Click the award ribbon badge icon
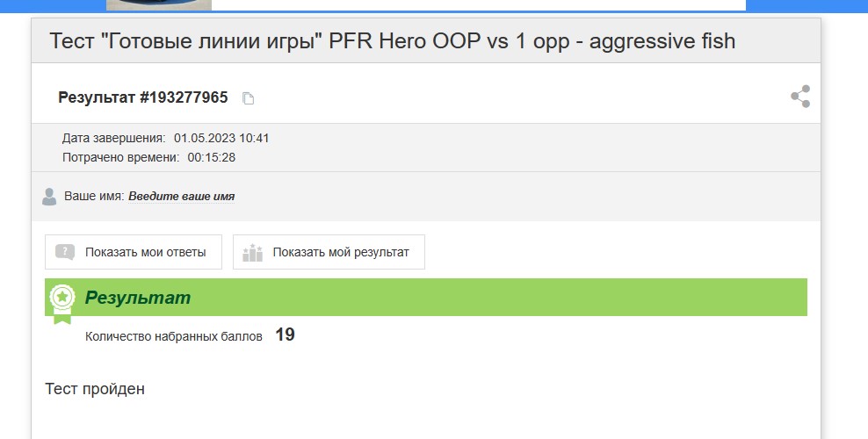The height and width of the screenshot is (439, 868). pos(61,301)
